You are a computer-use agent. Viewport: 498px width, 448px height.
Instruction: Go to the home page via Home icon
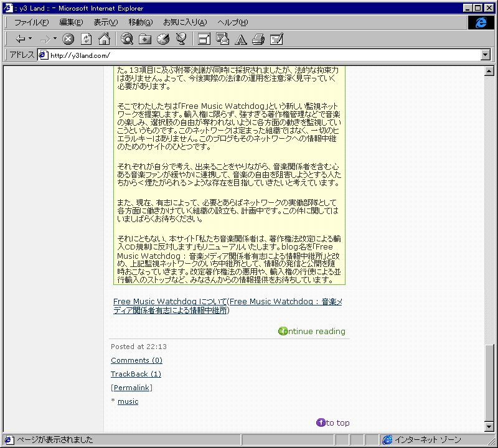pos(104,39)
